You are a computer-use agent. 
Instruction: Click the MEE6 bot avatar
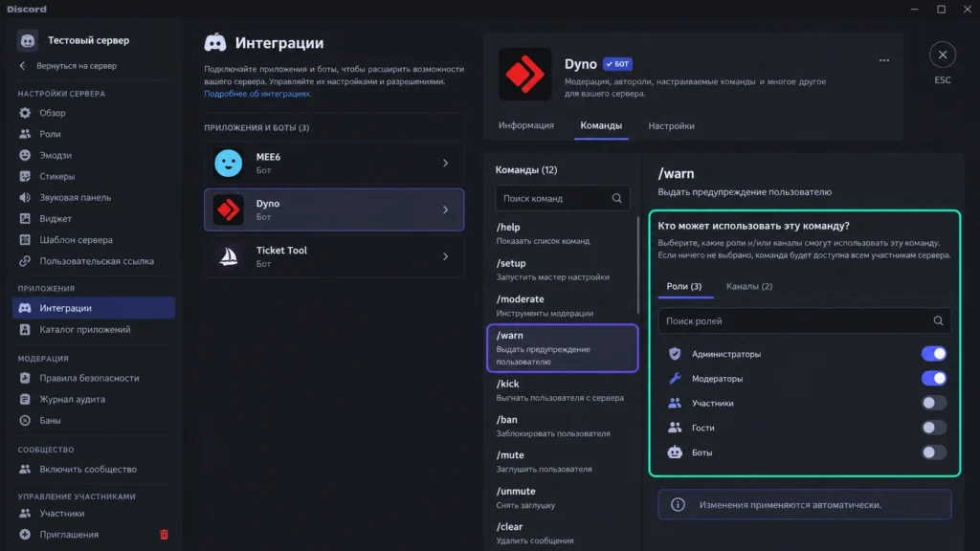(x=228, y=163)
